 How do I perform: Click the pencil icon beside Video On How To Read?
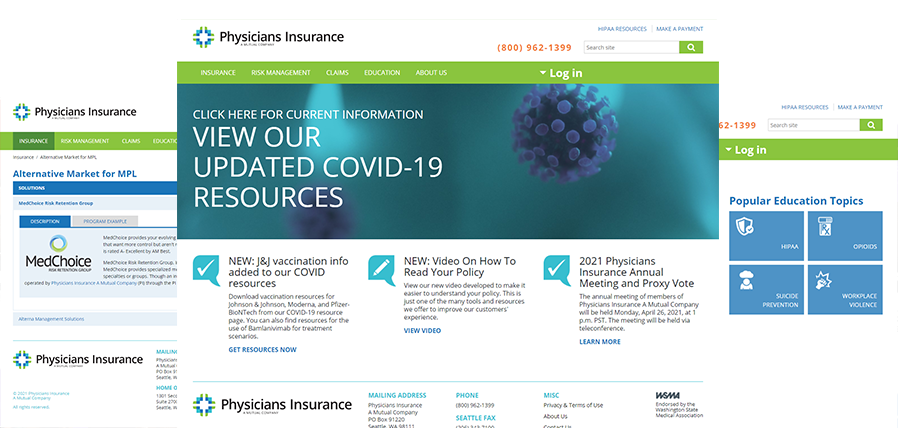pos(381,270)
